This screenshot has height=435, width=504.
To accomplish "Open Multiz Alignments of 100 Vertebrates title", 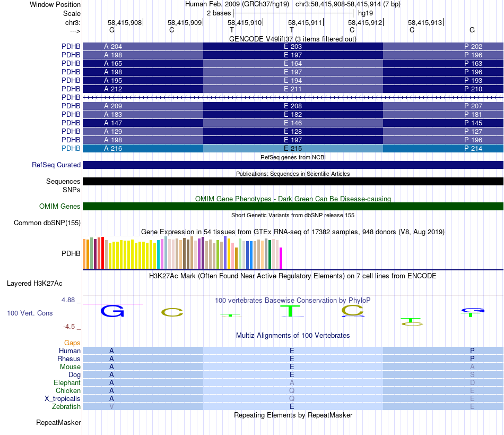I will pyautogui.click(x=293, y=335).
